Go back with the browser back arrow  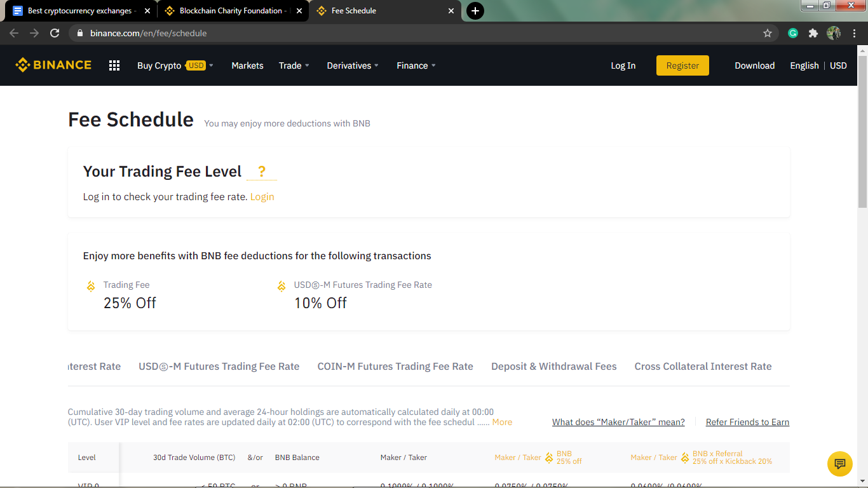[14, 33]
